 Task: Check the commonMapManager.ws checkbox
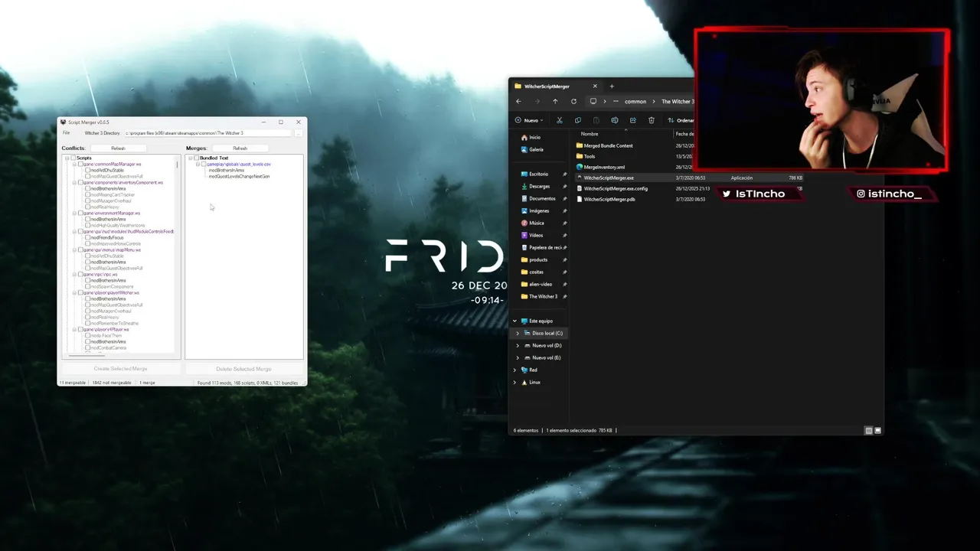[80, 164]
